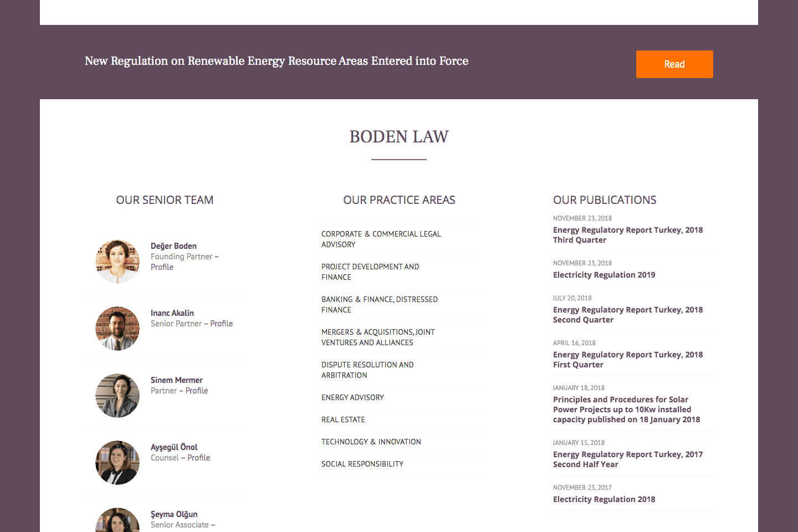Click Değer Boden's profile photo
798x532 pixels.
click(117, 261)
